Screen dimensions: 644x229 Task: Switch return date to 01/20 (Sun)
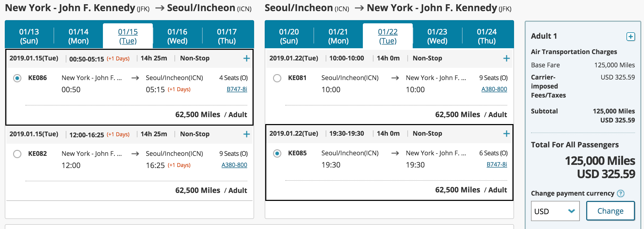289,36
